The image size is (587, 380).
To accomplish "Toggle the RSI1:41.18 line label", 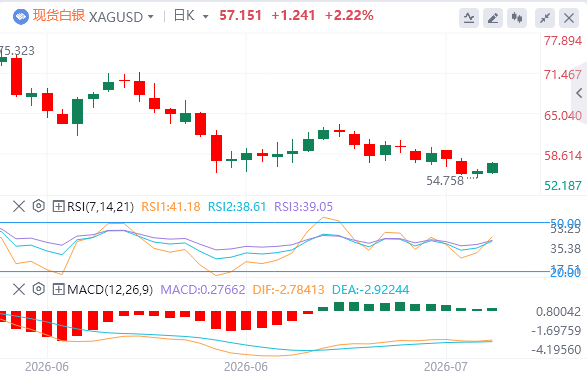I will click(171, 207).
